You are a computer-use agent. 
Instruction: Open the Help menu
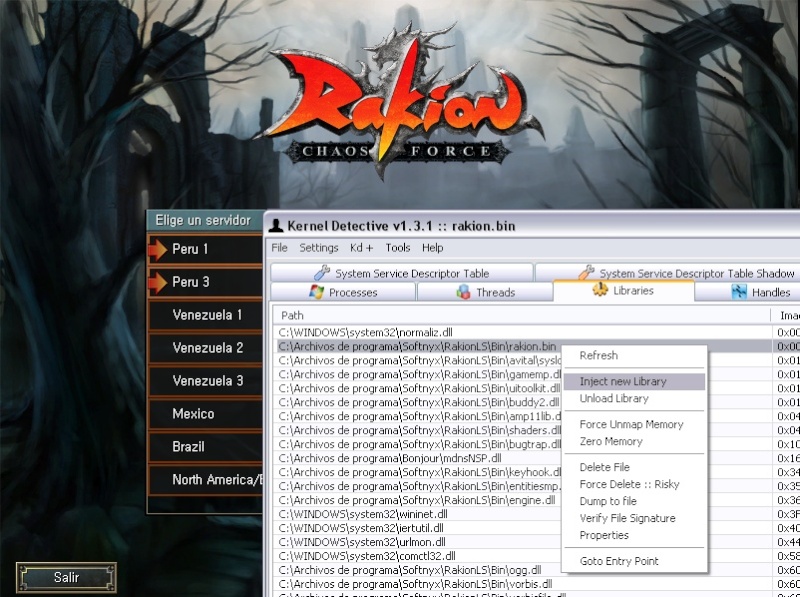point(432,247)
